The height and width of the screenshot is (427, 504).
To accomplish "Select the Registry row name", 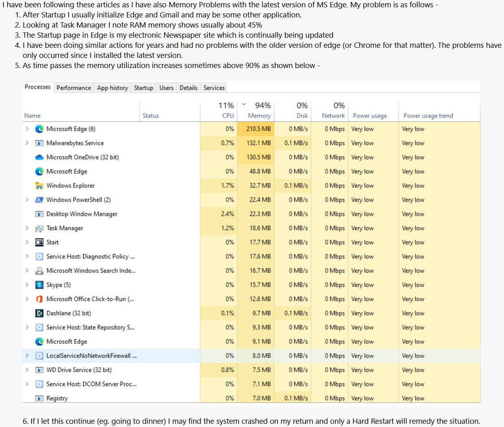I will click(x=57, y=398).
